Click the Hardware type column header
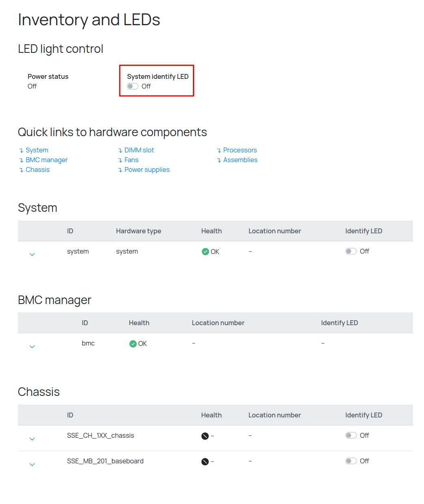424x504 pixels. click(x=138, y=231)
